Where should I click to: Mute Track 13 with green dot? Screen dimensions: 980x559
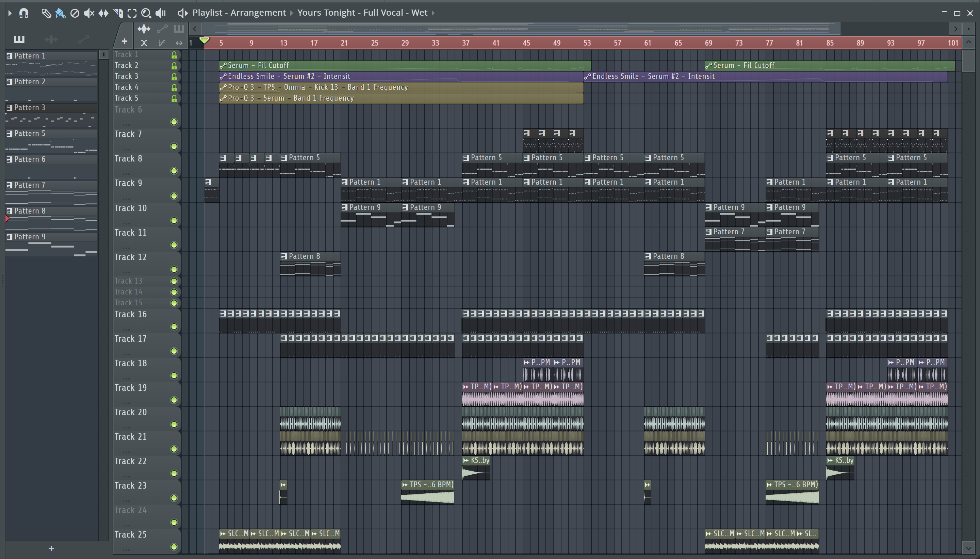[x=174, y=281]
